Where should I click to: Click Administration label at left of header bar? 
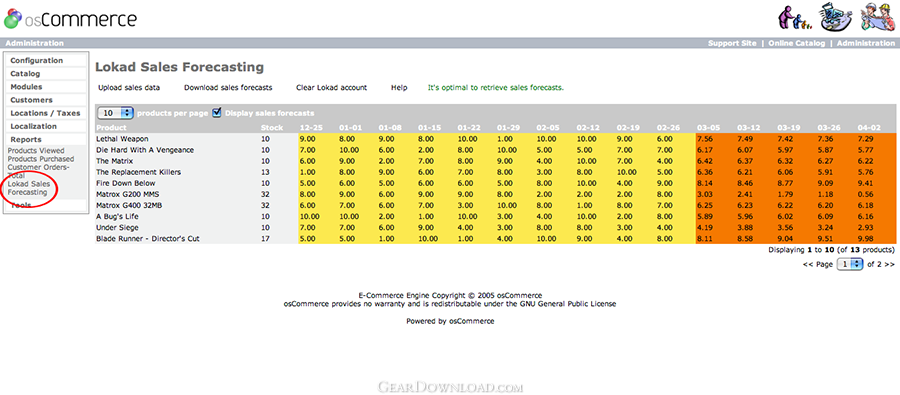pos(34,43)
